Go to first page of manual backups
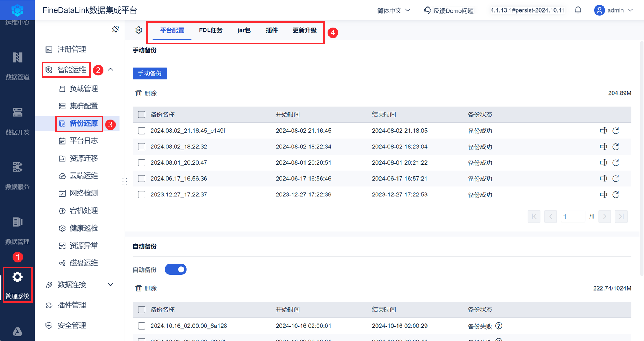Image resolution: width=644 pixels, height=341 pixels. pyautogui.click(x=534, y=216)
